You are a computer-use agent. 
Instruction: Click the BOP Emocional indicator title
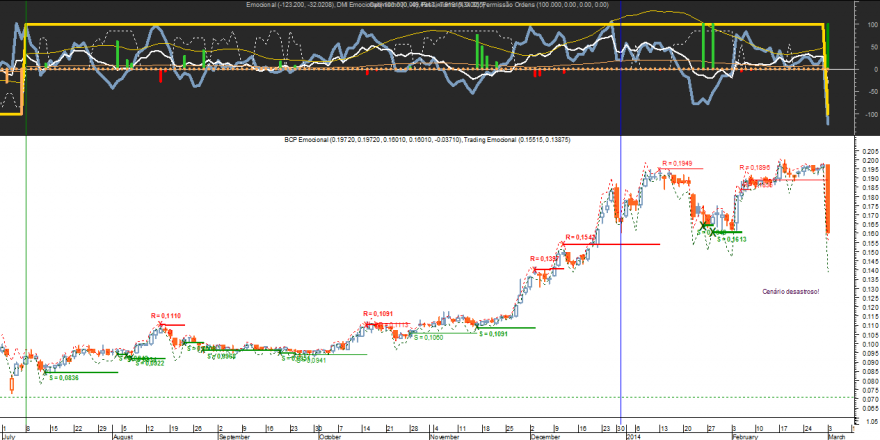pos(371,140)
